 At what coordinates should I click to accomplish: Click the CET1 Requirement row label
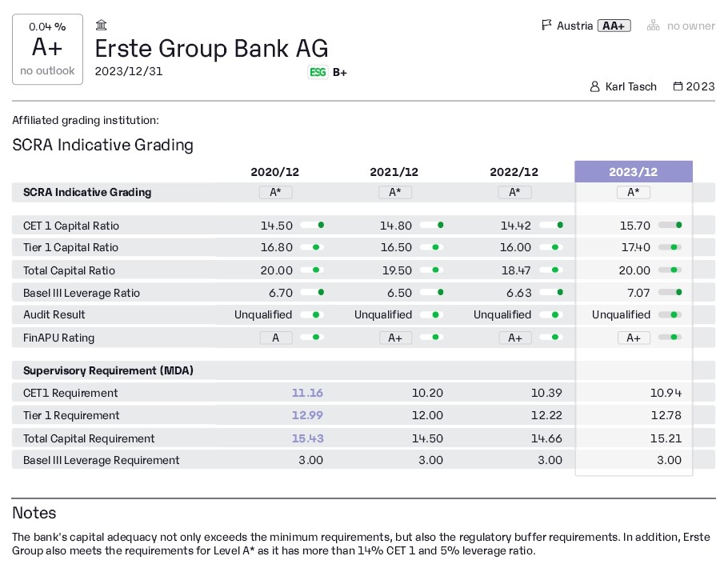pyautogui.click(x=70, y=393)
